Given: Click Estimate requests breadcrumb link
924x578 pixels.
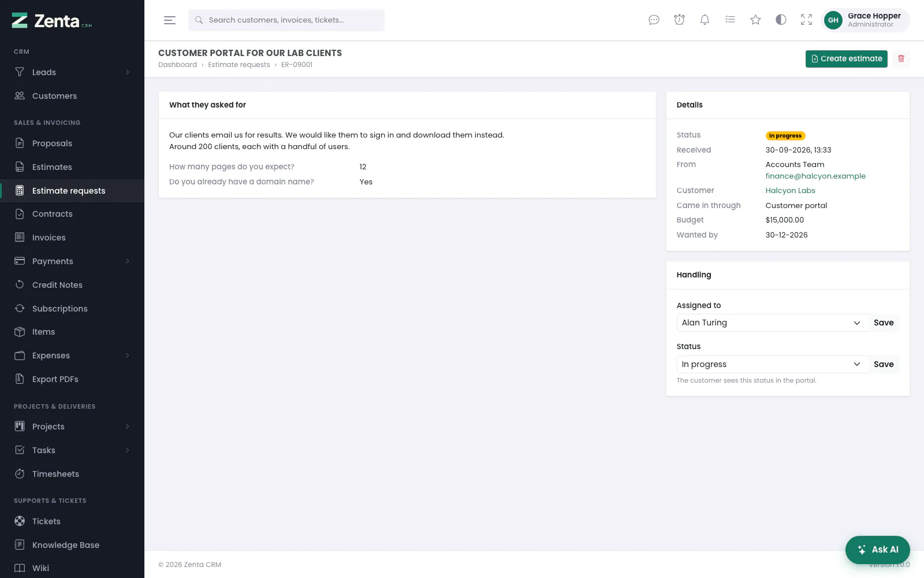Looking at the screenshot, I should coord(239,65).
